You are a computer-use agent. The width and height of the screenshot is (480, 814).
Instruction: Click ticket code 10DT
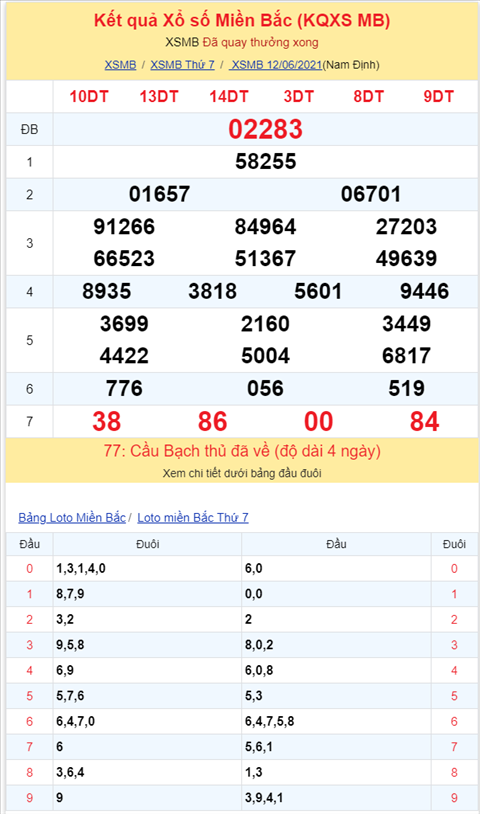[89, 97]
